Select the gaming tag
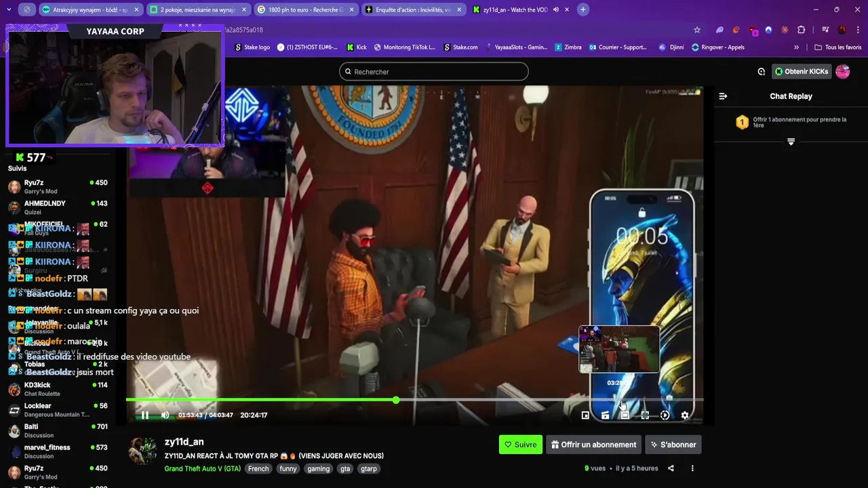Screen dimensions: 868x488 318,468
